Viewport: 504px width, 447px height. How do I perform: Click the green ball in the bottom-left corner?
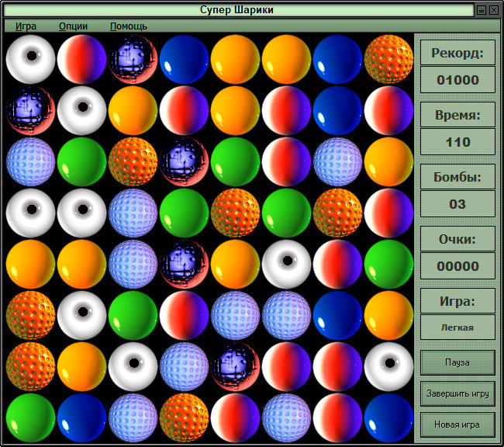30,418
